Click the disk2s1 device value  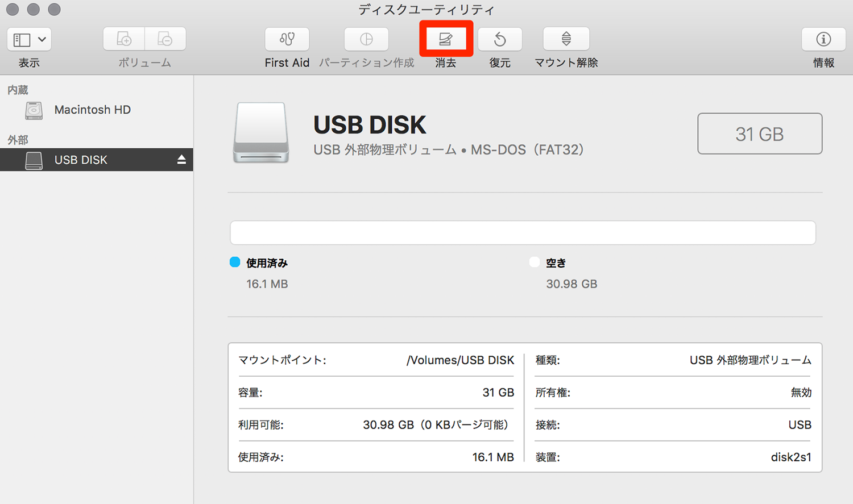tap(791, 457)
